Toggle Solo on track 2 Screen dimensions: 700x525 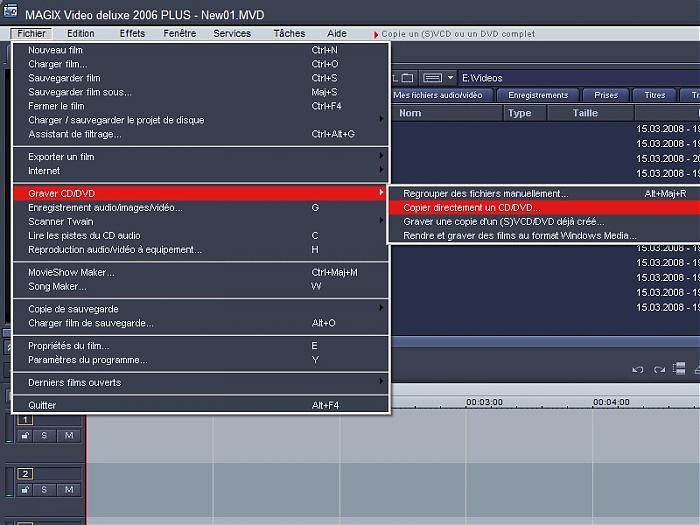(44, 490)
